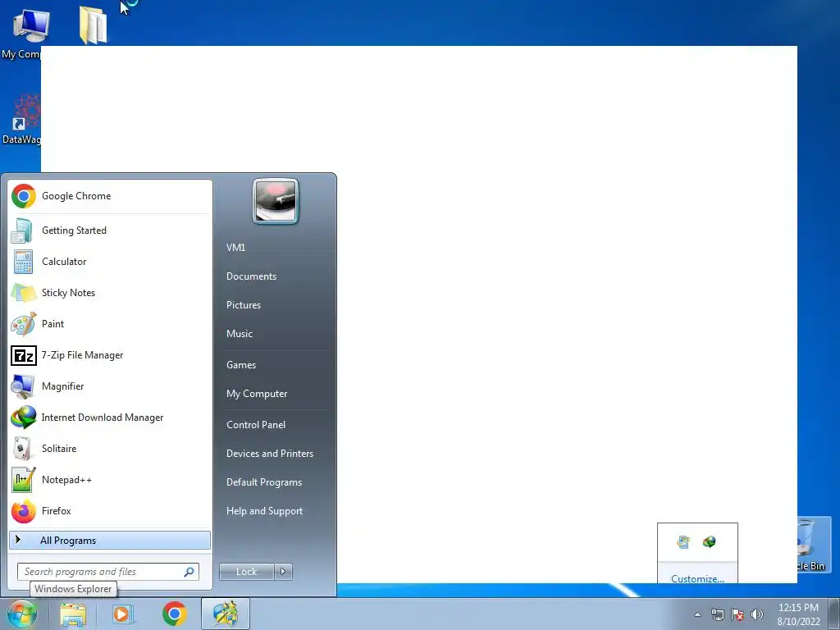Click the Show desktop strip on the taskbar
The height and width of the screenshot is (630, 840).
835,614
